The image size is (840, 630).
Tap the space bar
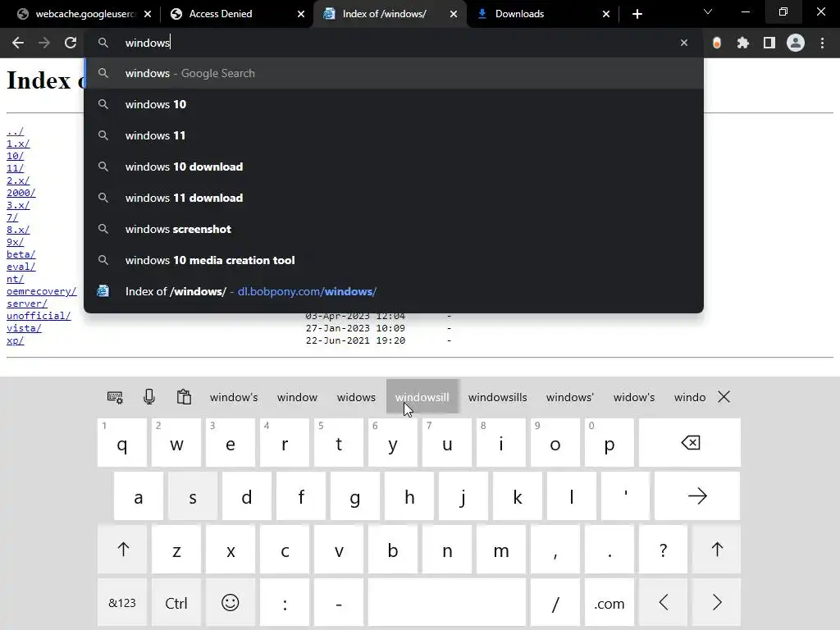pyautogui.click(x=447, y=603)
